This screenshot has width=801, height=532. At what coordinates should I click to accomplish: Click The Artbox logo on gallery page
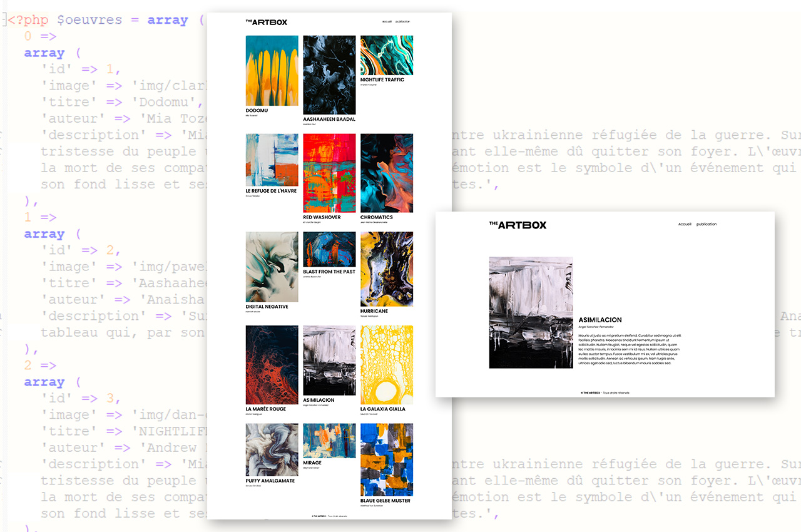[x=267, y=22]
